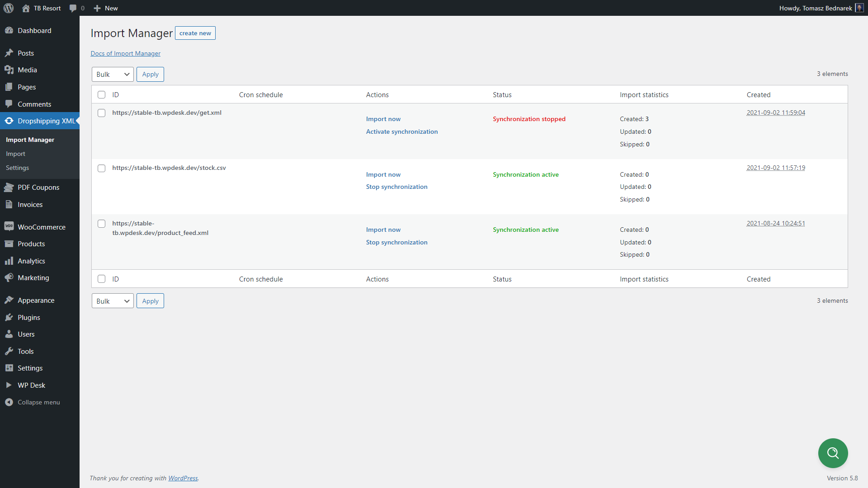Viewport: 868px width, 488px height.
Task: Open the green search help button
Action: click(833, 453)
